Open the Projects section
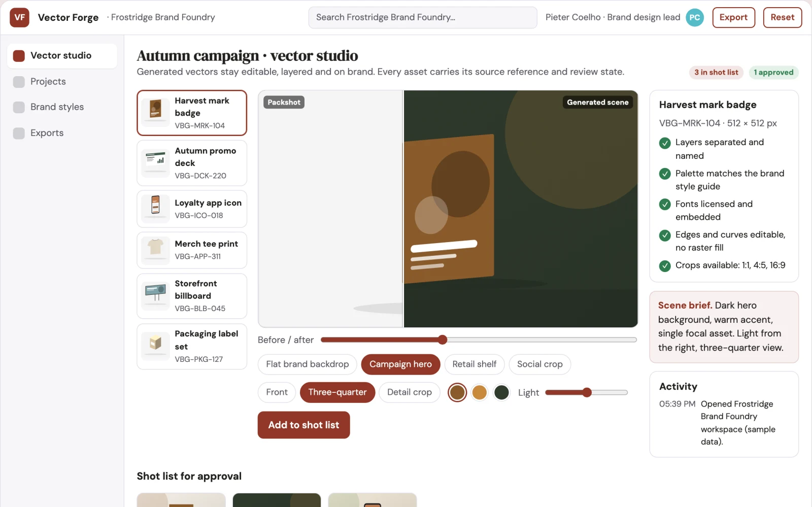The width and height of the screenshot is (812, 507). click(x=62, y=82)
